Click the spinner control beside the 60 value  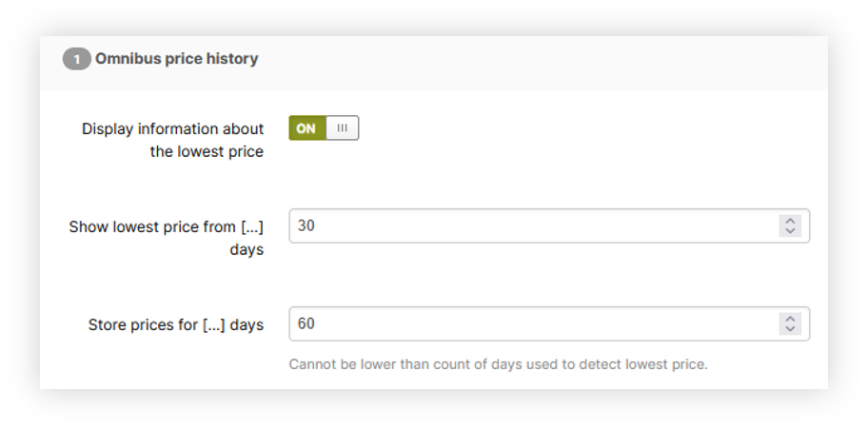coord(790,323)
